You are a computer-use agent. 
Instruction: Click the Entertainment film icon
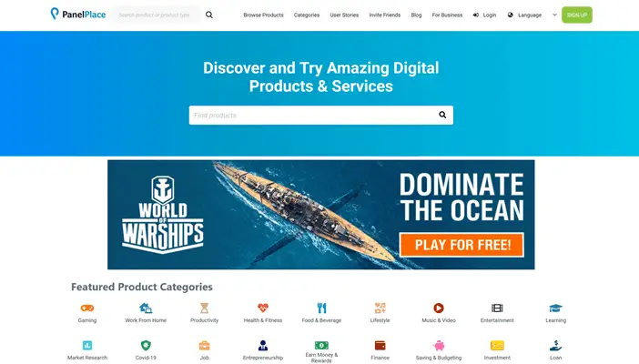[497, 308]
